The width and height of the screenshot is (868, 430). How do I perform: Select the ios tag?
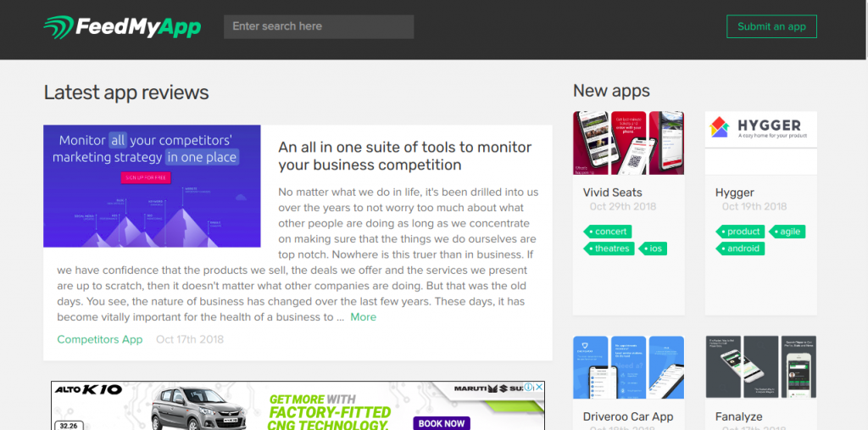654,249
